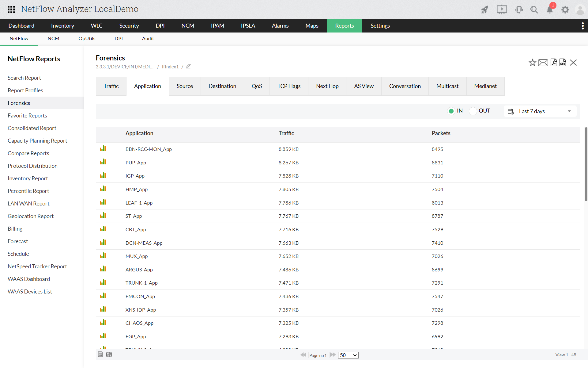Image resolution: width=588 pixels, height=368 pixels.
Task: Go to Search Report in sidebar
Action: [24, 78]
